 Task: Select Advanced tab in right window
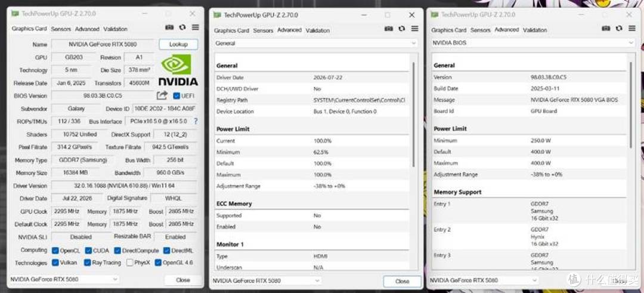tap(507, 30)
